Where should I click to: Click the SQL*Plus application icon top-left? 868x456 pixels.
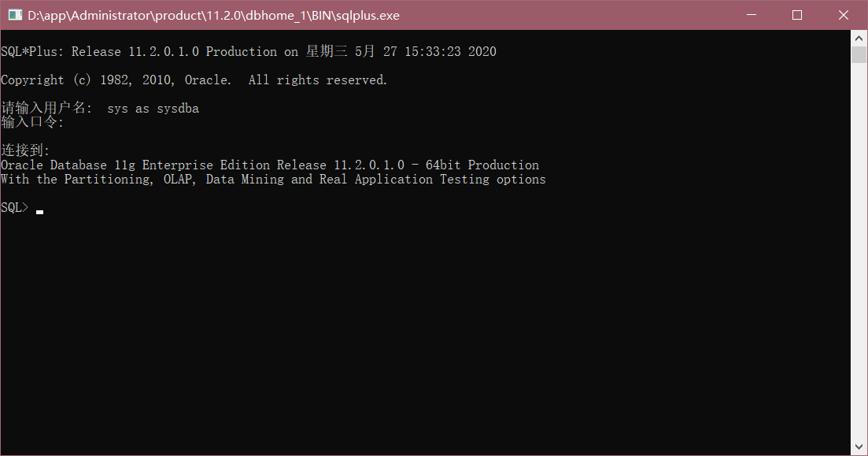[14, 14]
